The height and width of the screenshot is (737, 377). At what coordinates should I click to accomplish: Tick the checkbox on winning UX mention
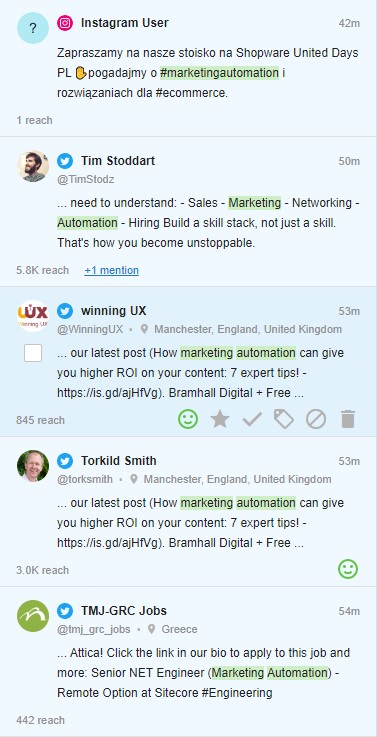33,353
